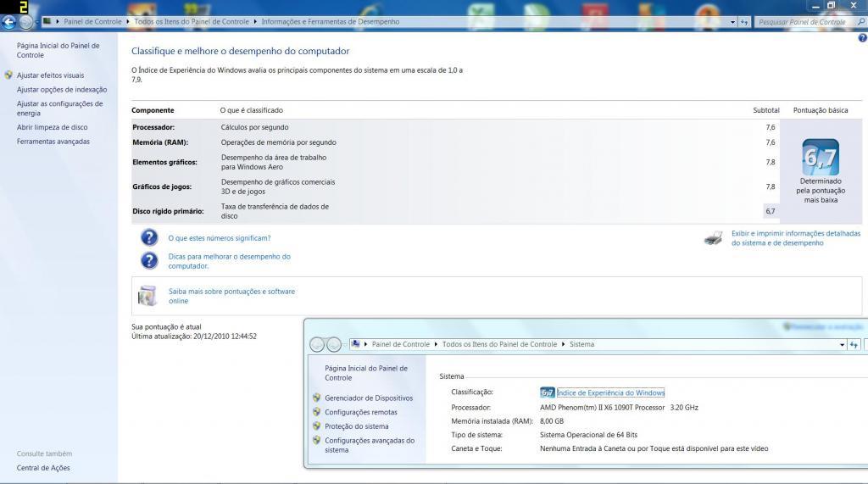Open Dicas para melhorar o desempenho link
The image size is (868, 484).
[229, 261]
